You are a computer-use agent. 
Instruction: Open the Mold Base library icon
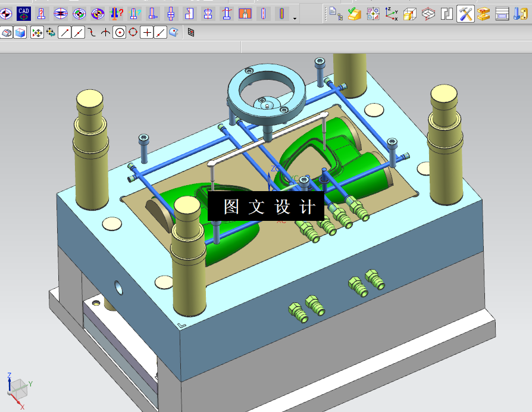[502, 14]
